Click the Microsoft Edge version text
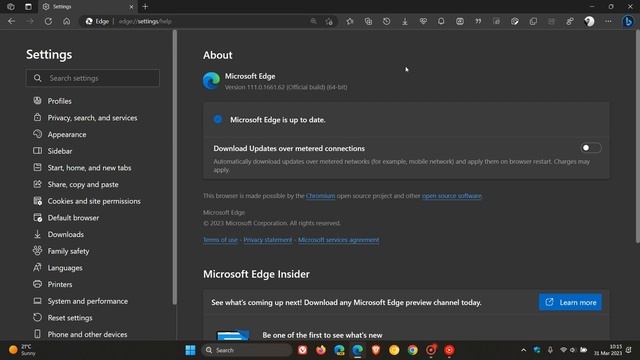Viewport: 640px width, 360px height. coord(286,87)
